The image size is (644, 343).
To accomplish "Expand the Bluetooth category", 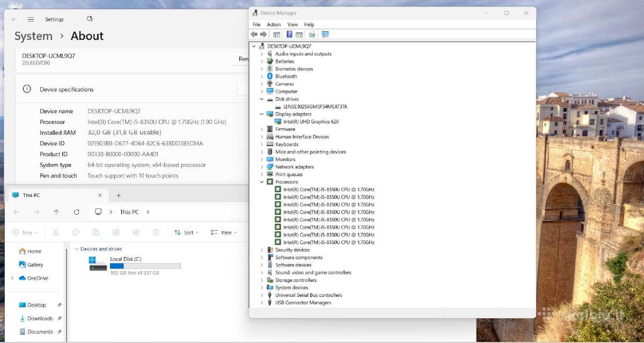I will tap(262, 76).
